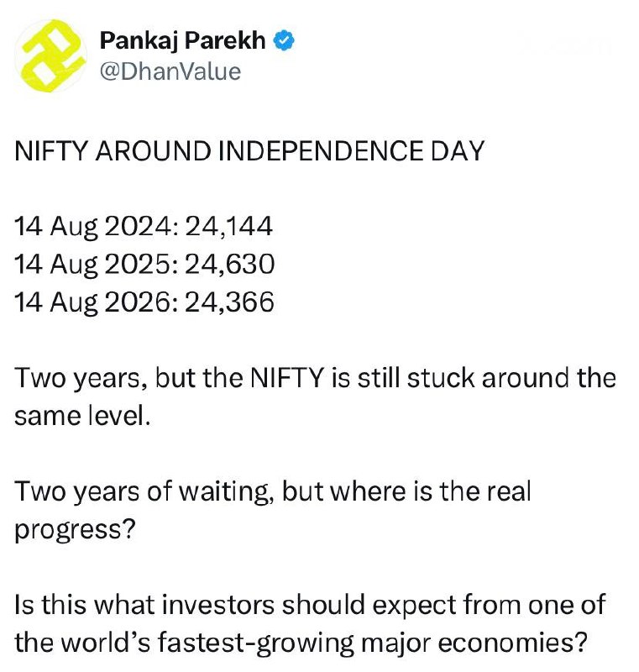
Task: Click the words 'same level.'
Action: click(82, 416)
